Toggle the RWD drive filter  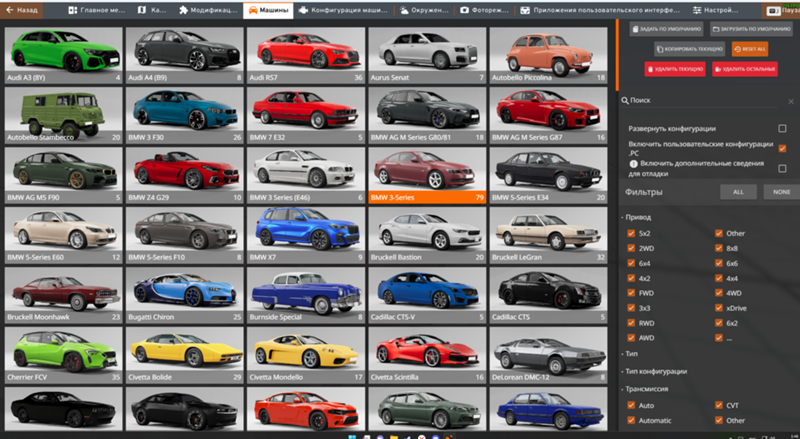click(631, 323)
